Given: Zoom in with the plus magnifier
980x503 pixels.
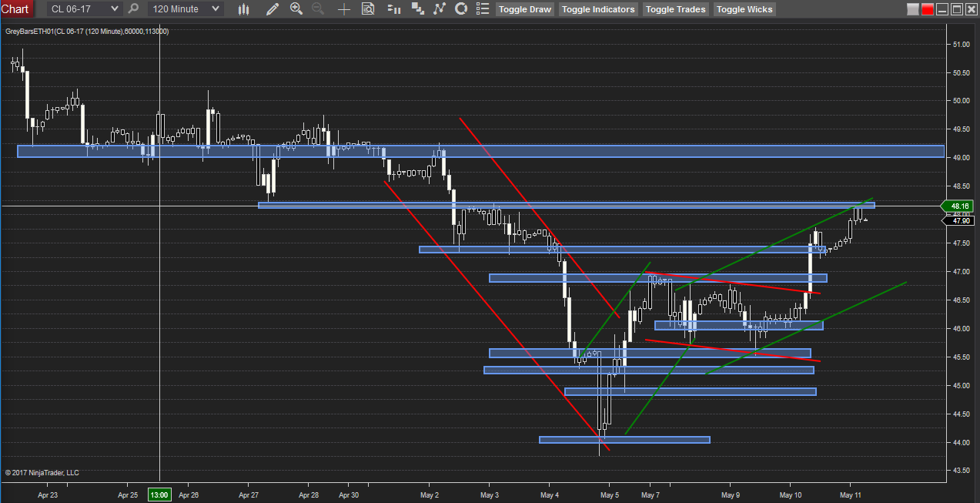Looking at the screenshot, I should (296, 9).
